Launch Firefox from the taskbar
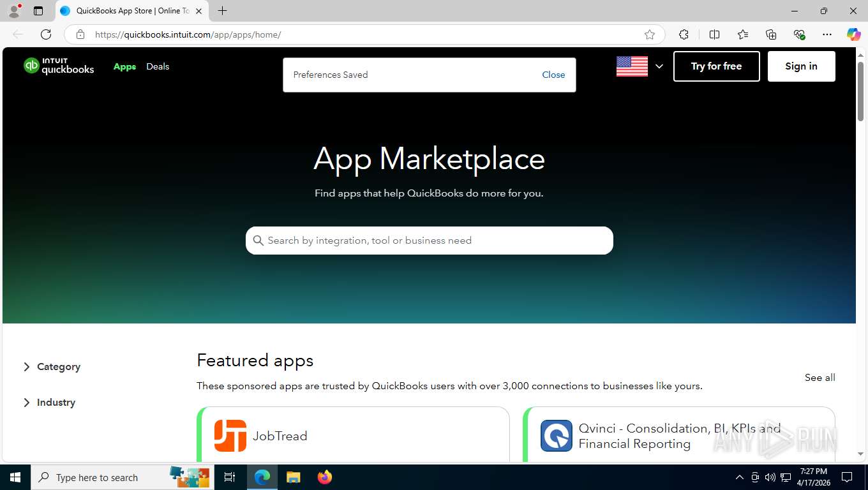 (x=325, y=477)
